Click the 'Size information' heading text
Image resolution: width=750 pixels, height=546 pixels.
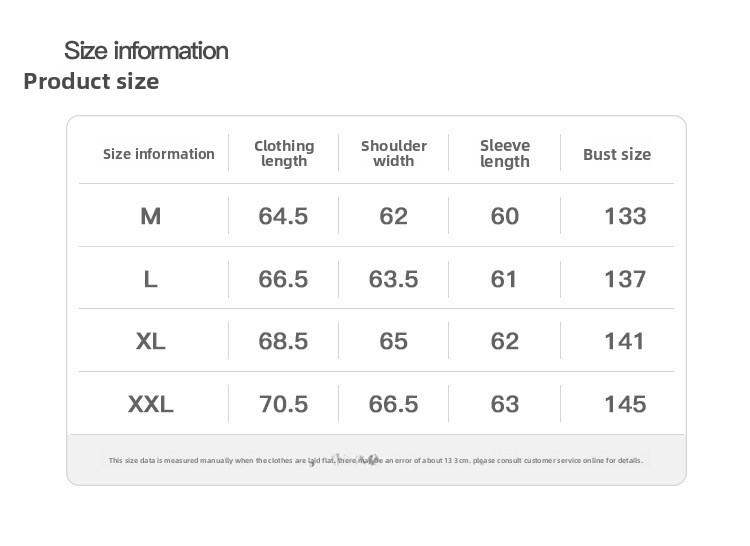point(146,50)
